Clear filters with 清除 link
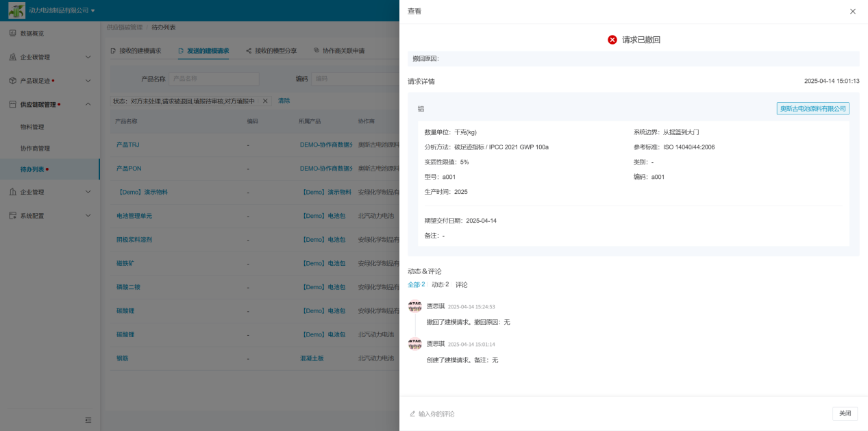The image size is (868, 431). pyautogui.click(x=284, y=101)
